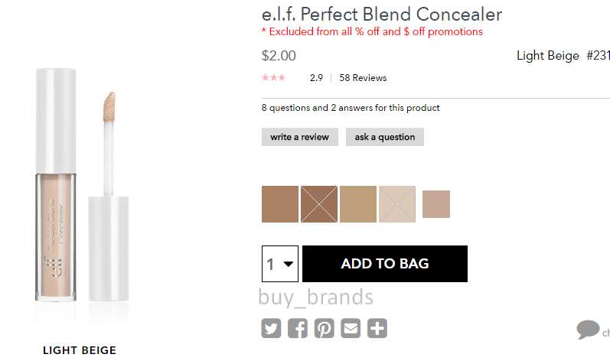610x364 pixels.
Task: Click the write a review button
Action: (x=299, y=137)
